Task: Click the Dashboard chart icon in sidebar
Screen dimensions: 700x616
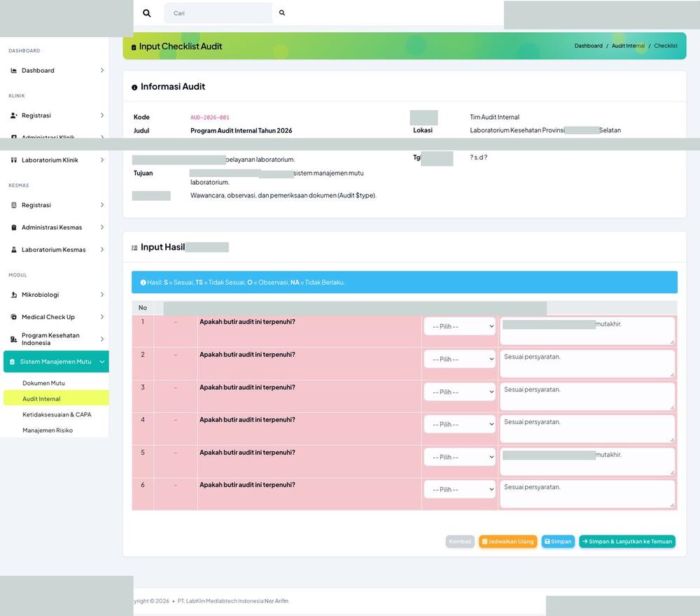Action: pyautogui.click(x=14, y=71)
